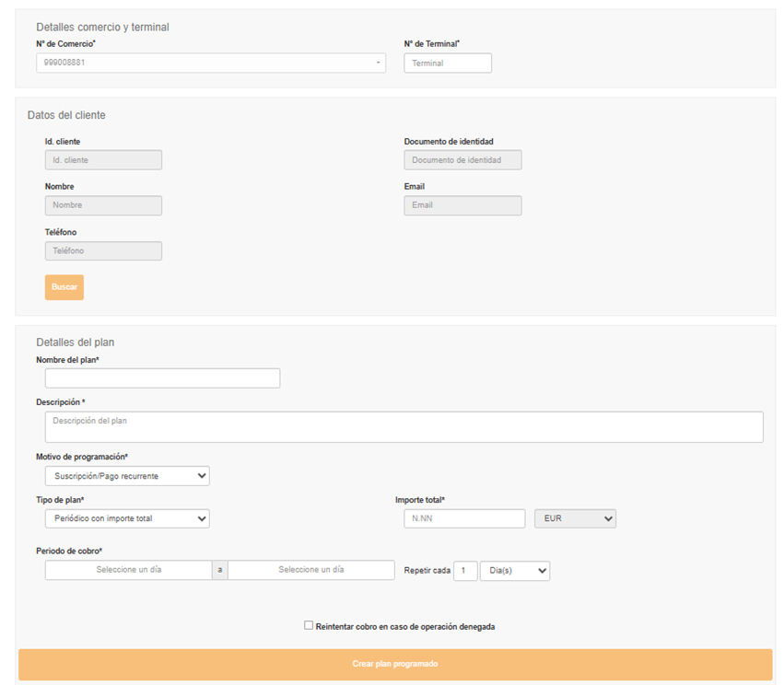Viewport: 784px width, 685px height.
Task: Enable Reintentar cobro en caso de operación denegada
Action: (x=309, y=625)
